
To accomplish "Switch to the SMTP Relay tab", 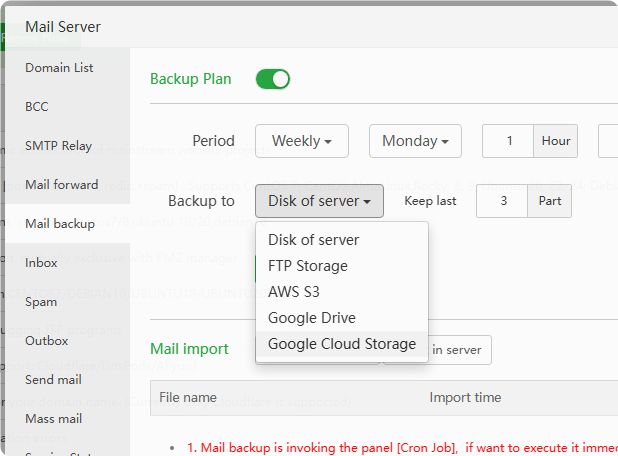I will point(58,146).
